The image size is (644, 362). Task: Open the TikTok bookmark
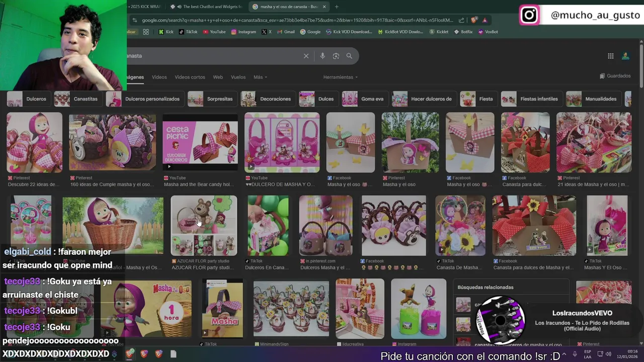[x=188, y=32]
